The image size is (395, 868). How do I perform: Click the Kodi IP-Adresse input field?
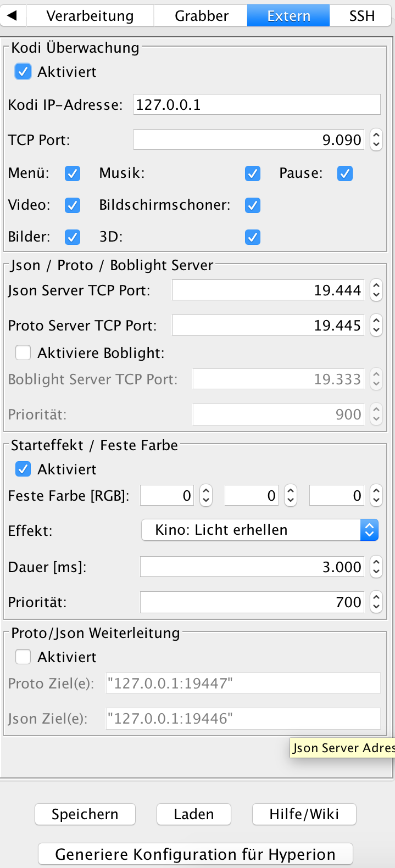click(x=257, y=104)
